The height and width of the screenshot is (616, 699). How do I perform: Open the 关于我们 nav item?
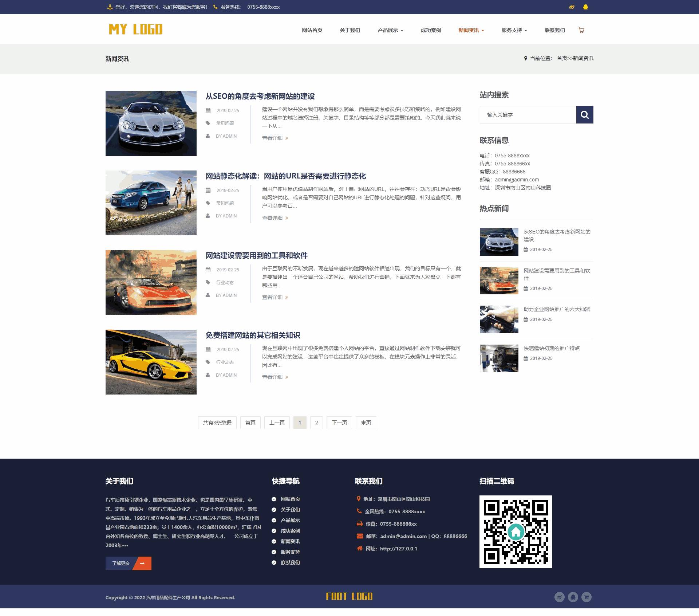pyautogui.click(x=350, y=30)
